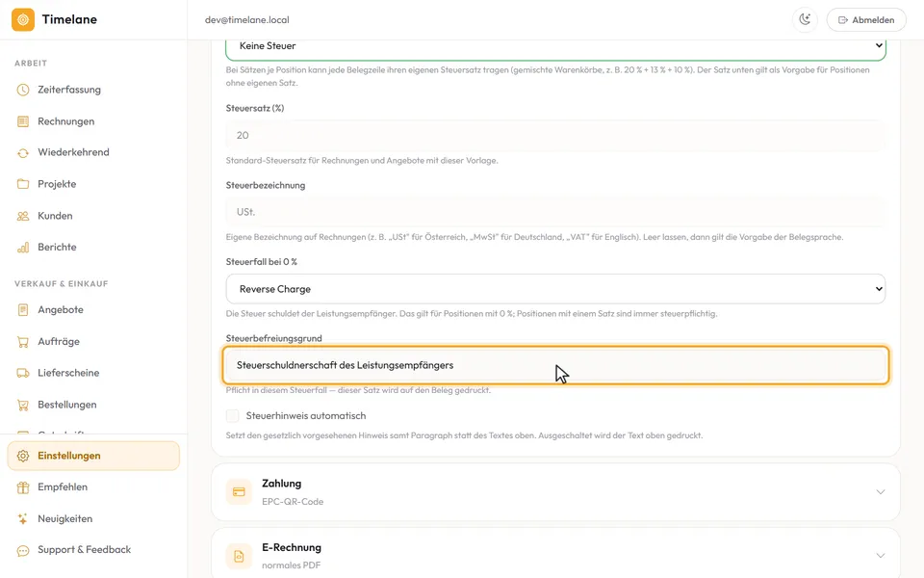This screenshot has width=924, height=578.
Task: Click the Einstellungen gear icon
Action: point(23,456)
